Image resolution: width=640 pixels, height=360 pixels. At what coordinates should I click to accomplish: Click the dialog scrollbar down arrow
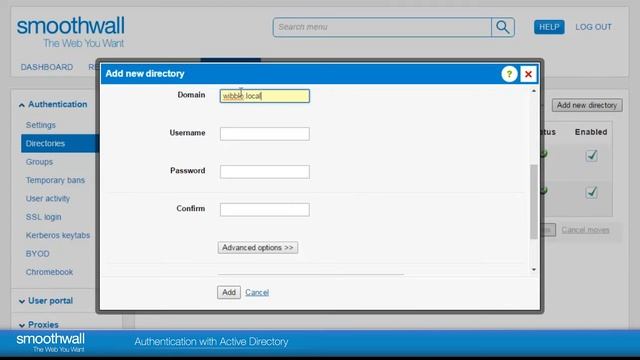tap(533, 270)
